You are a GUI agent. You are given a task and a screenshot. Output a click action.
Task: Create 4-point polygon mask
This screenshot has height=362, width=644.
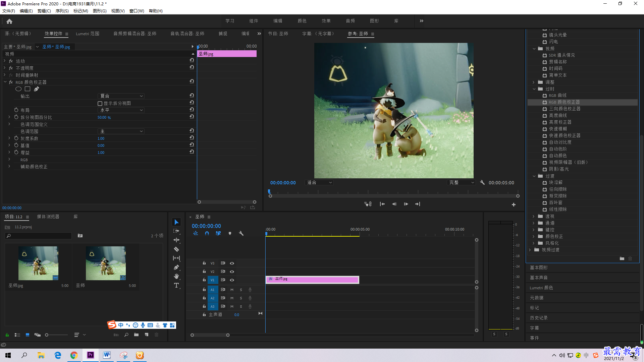[x=28, y=89]
